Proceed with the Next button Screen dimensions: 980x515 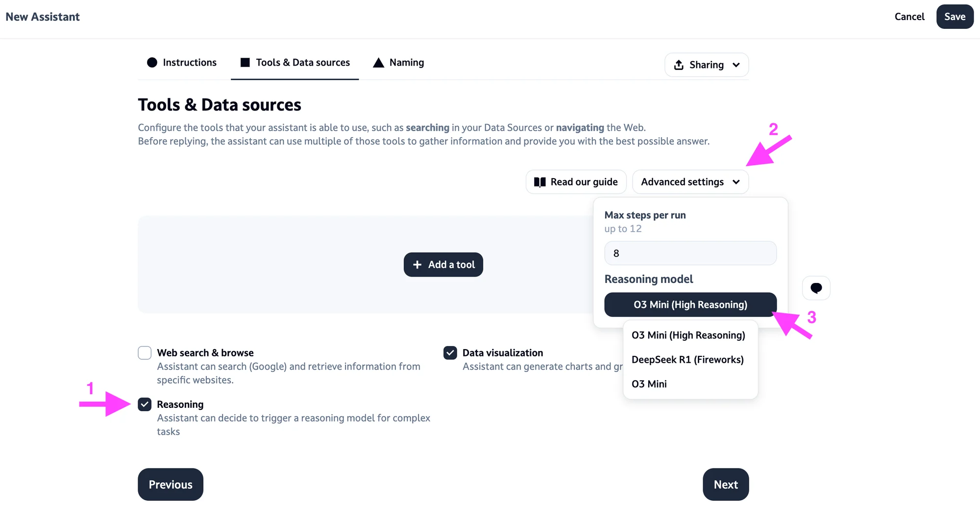pyautogui.click(x=726, y=484)
